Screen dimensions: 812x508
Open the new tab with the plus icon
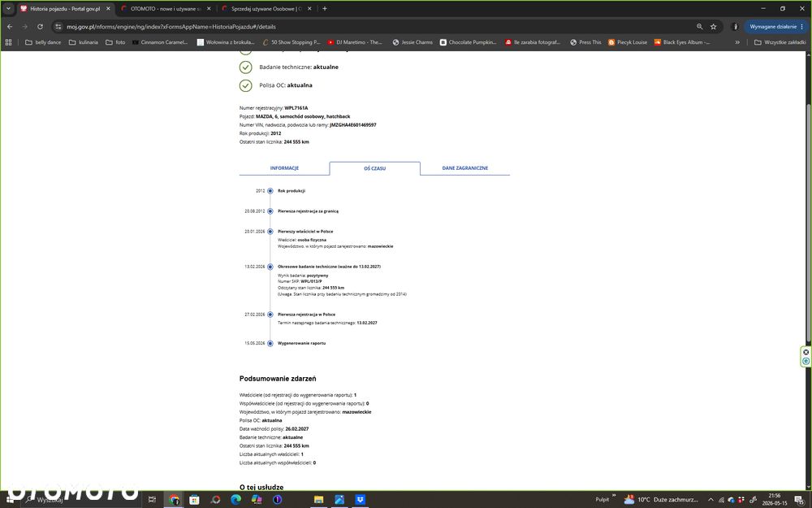(x=325, y=8)
